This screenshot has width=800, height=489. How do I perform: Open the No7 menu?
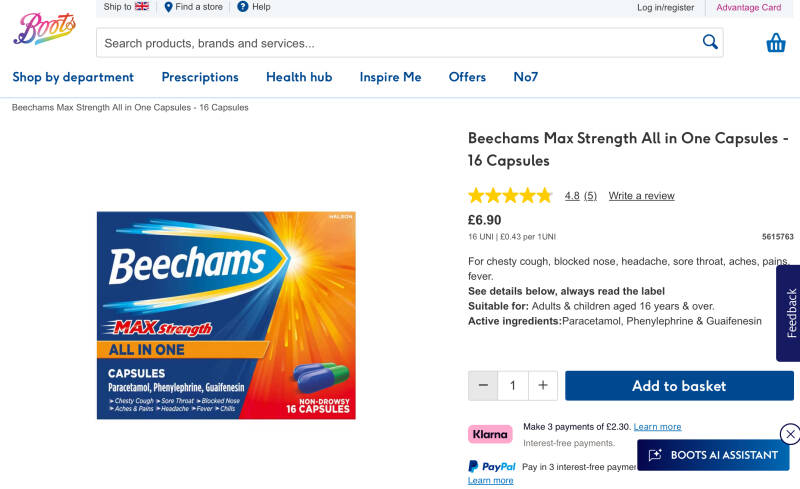pos(526,77)
